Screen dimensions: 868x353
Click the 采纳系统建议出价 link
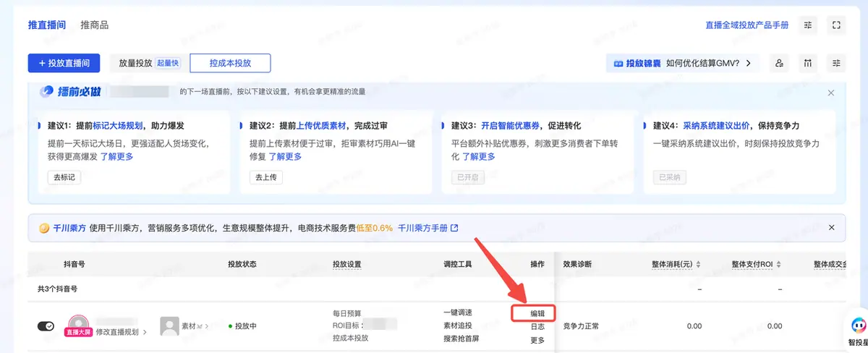click(x=716, y=126)
